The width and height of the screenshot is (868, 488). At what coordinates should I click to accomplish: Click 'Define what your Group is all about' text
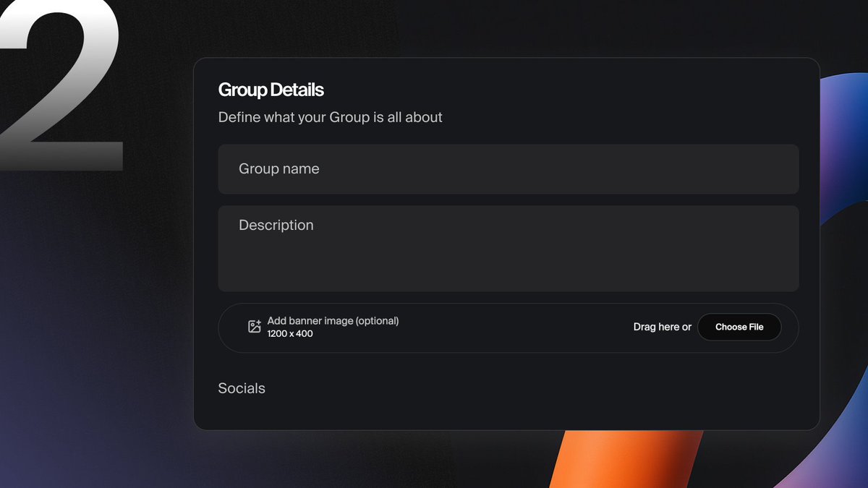click(330, 117)
